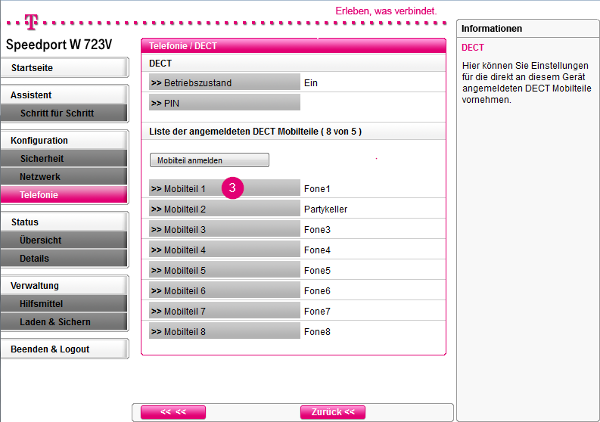Click the Liste der angemeldeten DECT Mobilteile heading
This screenshot has width=600, height=422.
tap(255, 132)
